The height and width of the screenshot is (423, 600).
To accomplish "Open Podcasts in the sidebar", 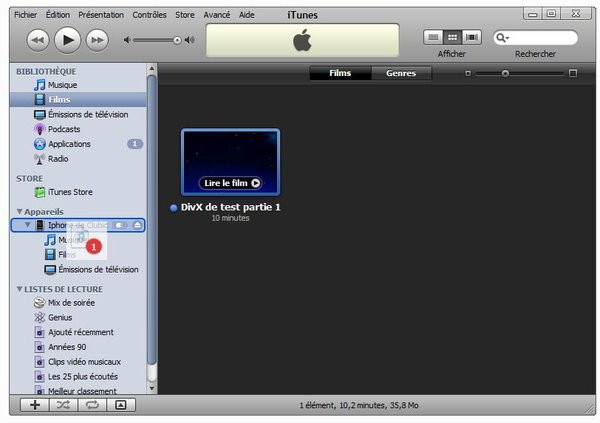I will pyautogui.click(x=78, y=129).
